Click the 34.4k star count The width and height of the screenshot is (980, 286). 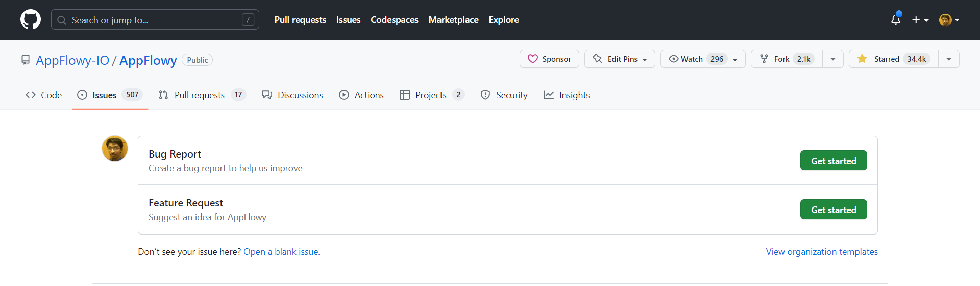pyautogui.click(x=916, y=59)
